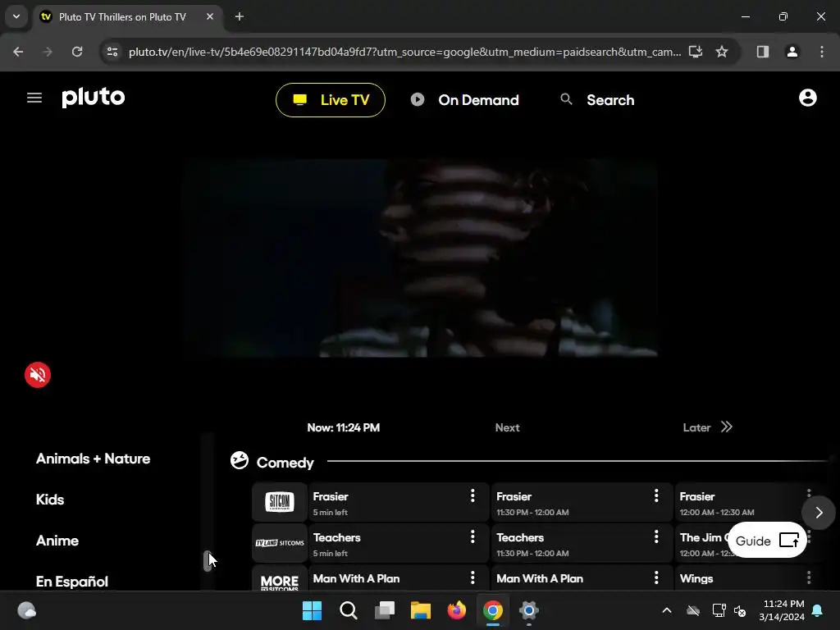Toggle Chrome side panel
Image resolution: width=840 pixels, height=630 pixels.
[x=762, y=52]
